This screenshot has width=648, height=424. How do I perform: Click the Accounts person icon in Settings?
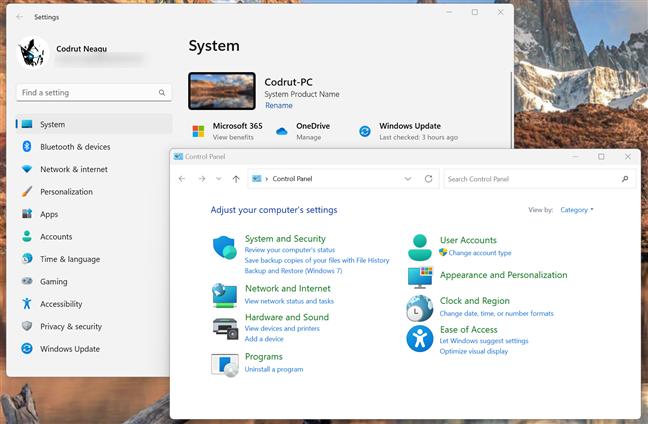27,236
